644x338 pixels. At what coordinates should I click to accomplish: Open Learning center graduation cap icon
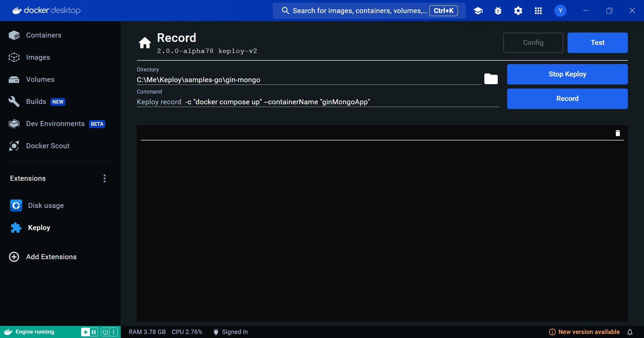(x=478, y=11)
